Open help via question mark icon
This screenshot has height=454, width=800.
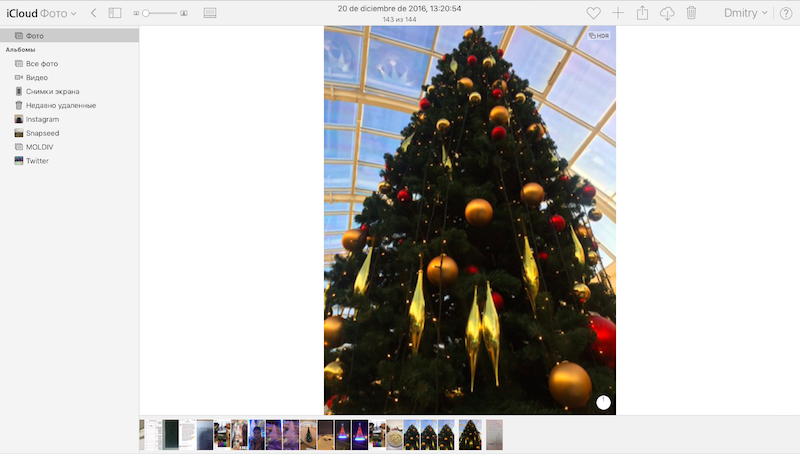click(x=786, y=13)
